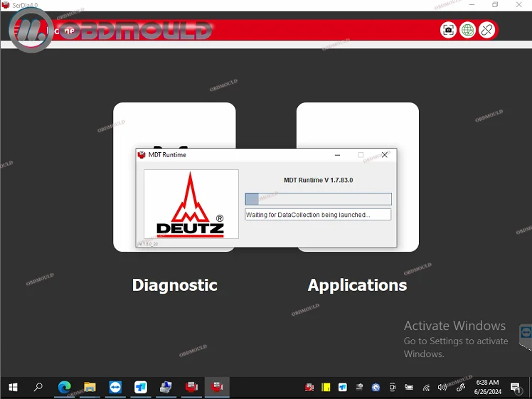Click the screenshot camera icon in red header
The width and height of the screenshot is (532, 399).
pyautogui.click(x=448, y=30)
